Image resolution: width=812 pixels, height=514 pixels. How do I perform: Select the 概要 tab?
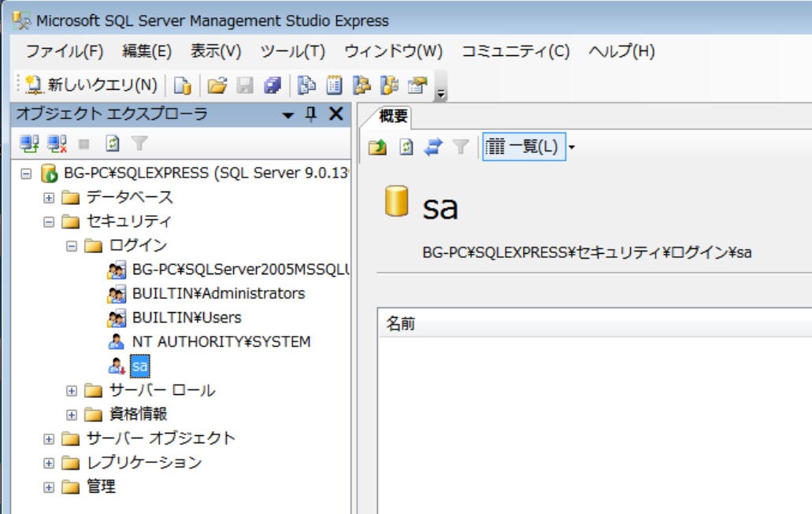point(393,116)
